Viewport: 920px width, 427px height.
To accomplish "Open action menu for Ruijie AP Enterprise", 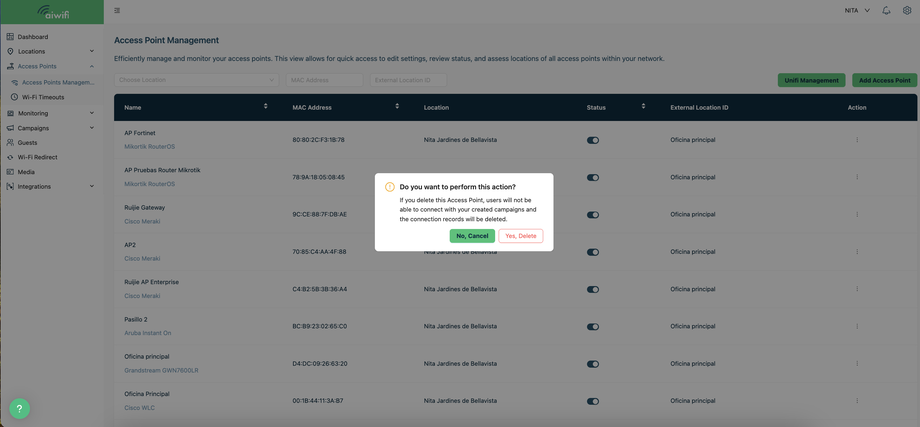I will [x=857, y=289].
